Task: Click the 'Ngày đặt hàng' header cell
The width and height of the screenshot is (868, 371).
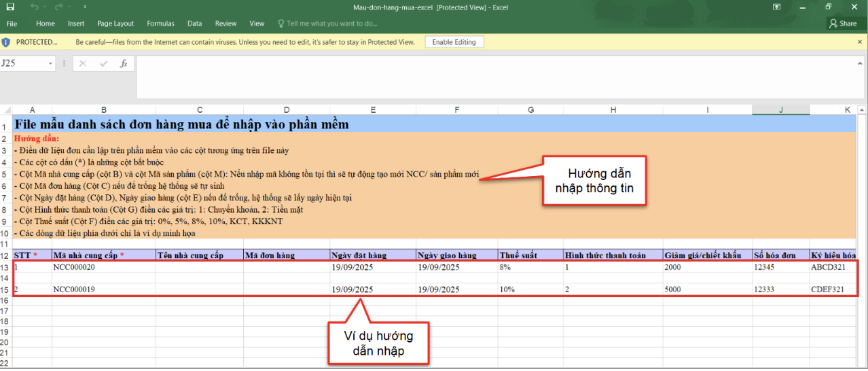Action: pyautogui.click(x=373, y=255)
